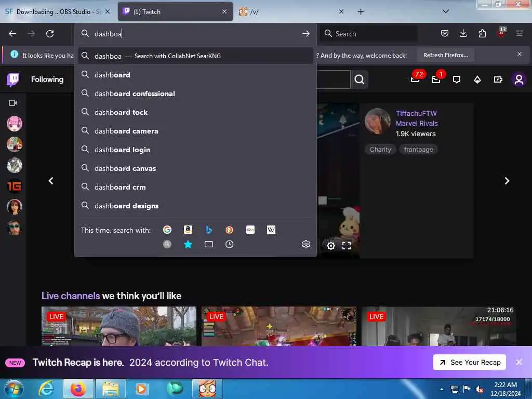532x399 pixels.
Task: Search this time with Amazon icon
Action: pyautogui.click(x=188, y=230)
